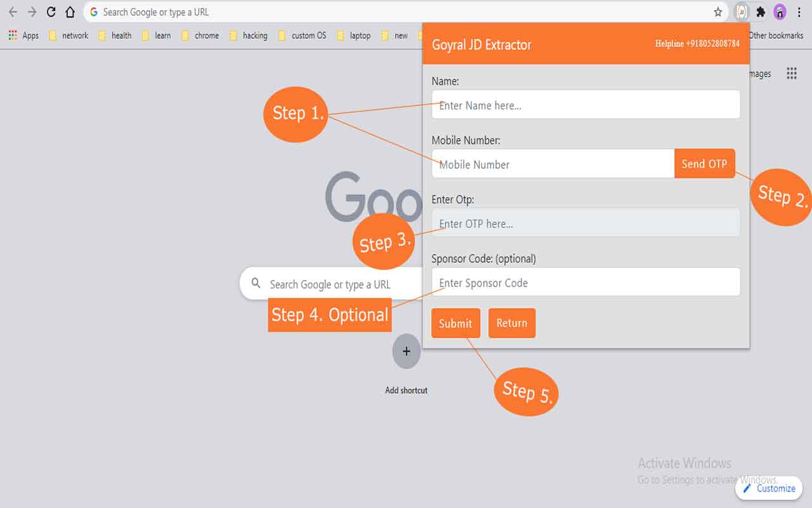Click the Enter Otp: label
This screenshot has width=812, height=508.
[452, 199]
